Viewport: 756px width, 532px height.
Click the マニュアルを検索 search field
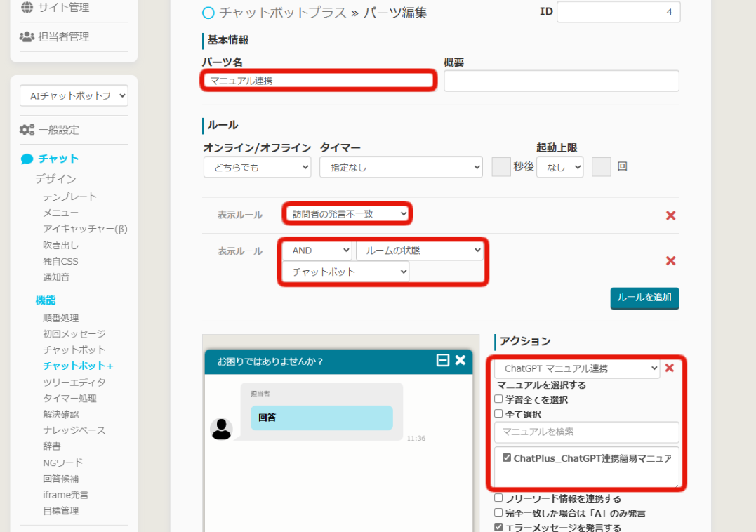(x=586, y=432)
